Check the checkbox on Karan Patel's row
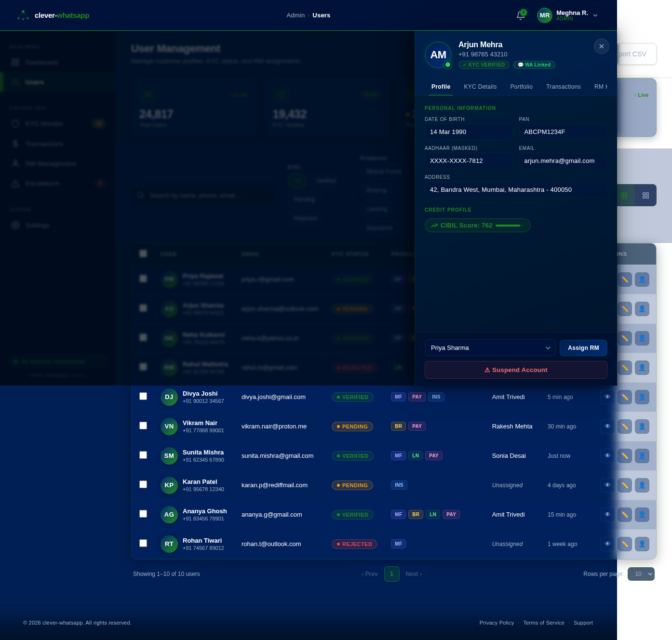 coord(143,484)
